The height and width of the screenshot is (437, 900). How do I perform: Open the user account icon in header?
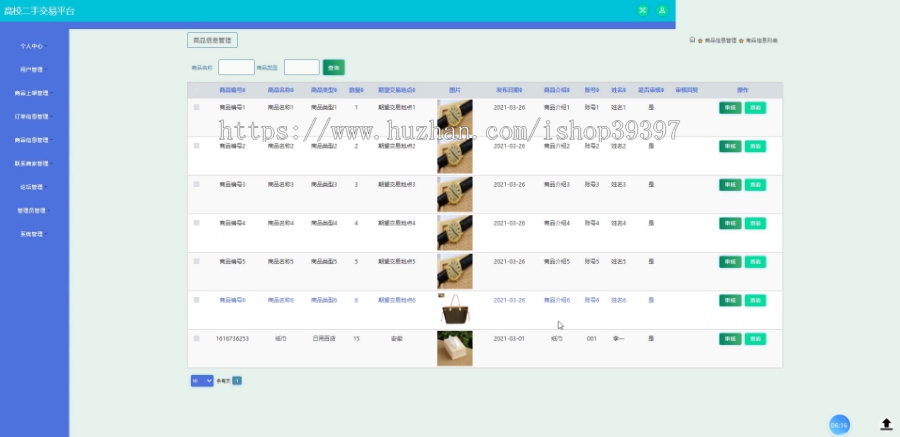pyautogui.click(x=662, y=10)
